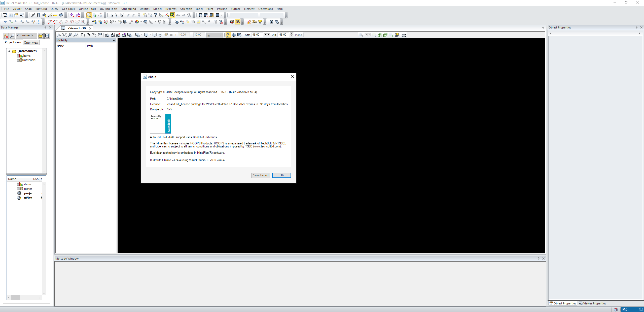Click the Mpl indicator in status bar
This screenshot has height=312, width=644.
[625, 309]
